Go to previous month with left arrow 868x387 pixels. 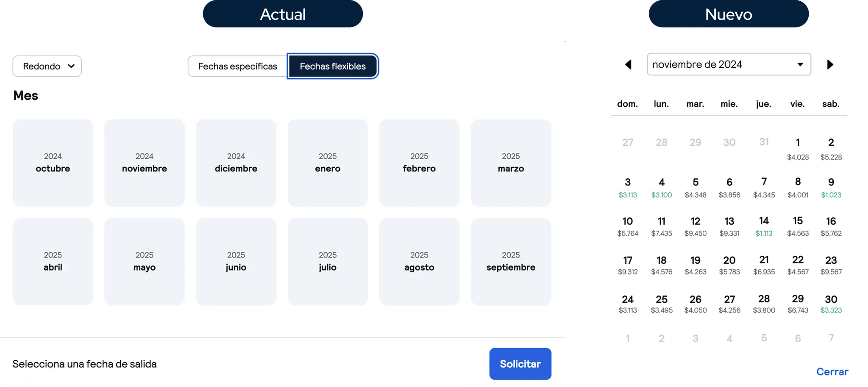click(x=628, y=64)
